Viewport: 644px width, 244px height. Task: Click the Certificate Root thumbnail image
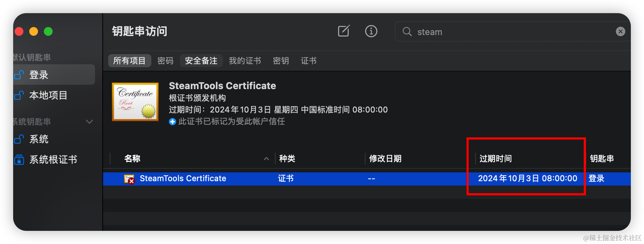click(135, 102)
